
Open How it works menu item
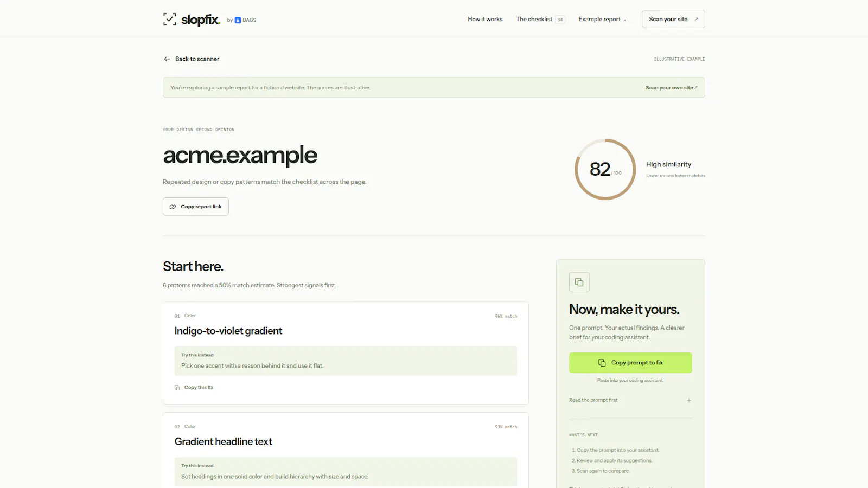point(485,19)
